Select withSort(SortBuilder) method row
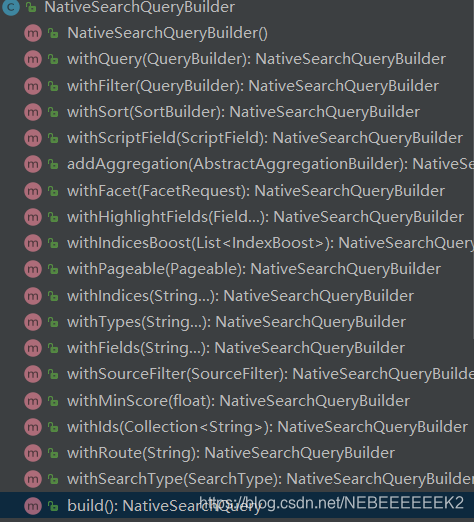 (237, 112)
